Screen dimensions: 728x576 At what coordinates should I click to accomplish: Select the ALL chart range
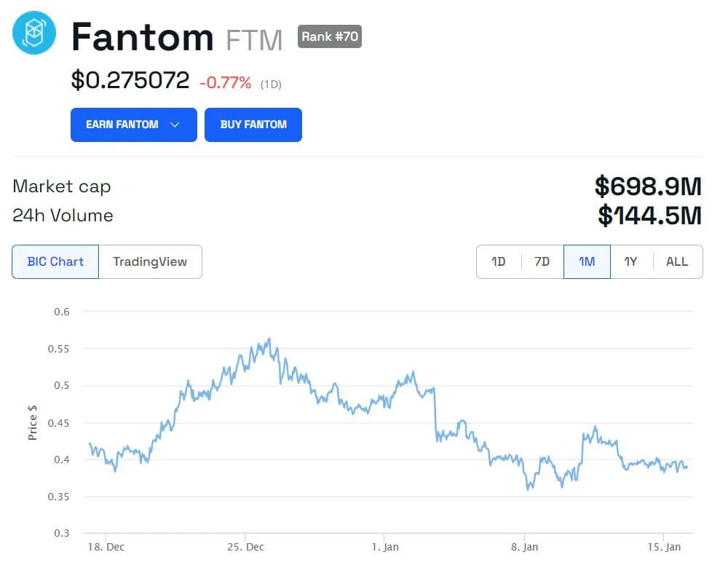676,261
